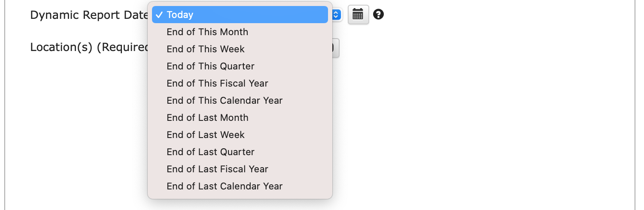This screenshot has width=644, height=210.
Task: Pick End of Last Month
Action: click(x=207, y=117)
